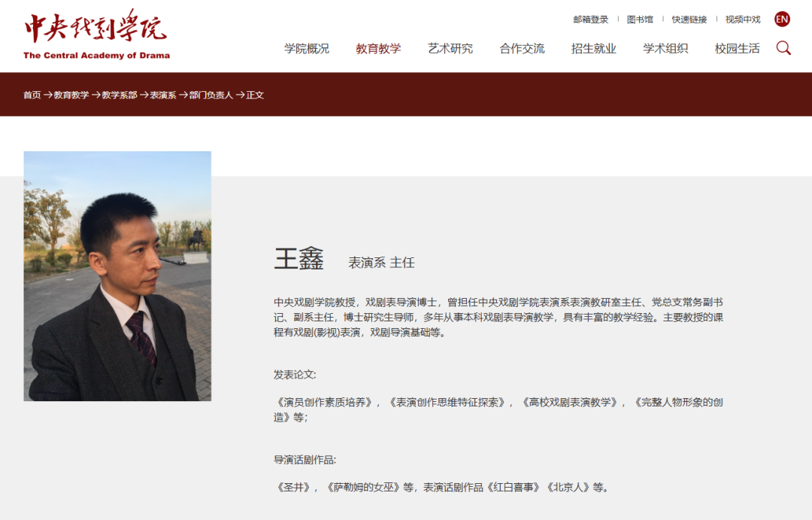Open the 合作交流 navigation menu
This screenshot has height=520, width=812.
click(522, 47)
